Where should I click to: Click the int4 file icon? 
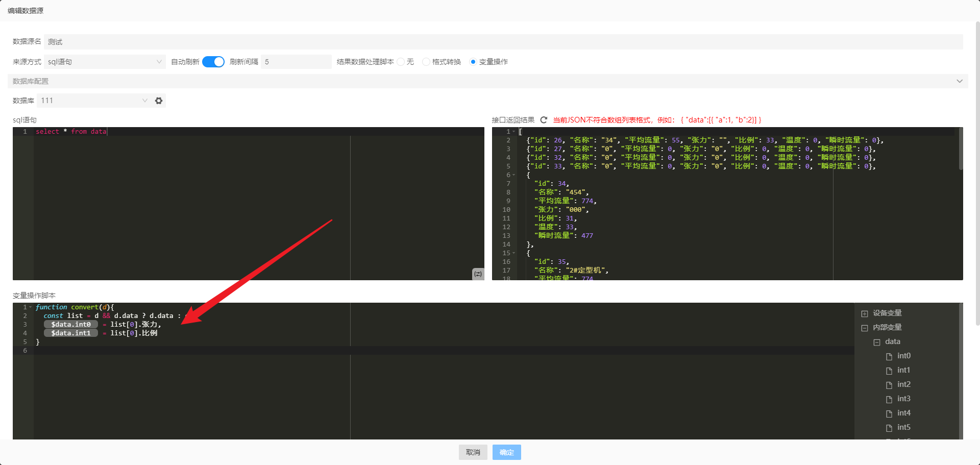point(889,413)
